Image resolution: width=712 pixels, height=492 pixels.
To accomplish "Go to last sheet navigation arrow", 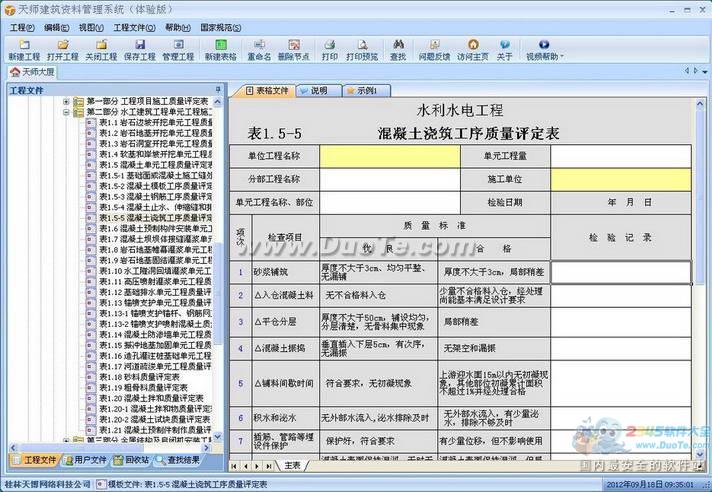I will point(269,466).
